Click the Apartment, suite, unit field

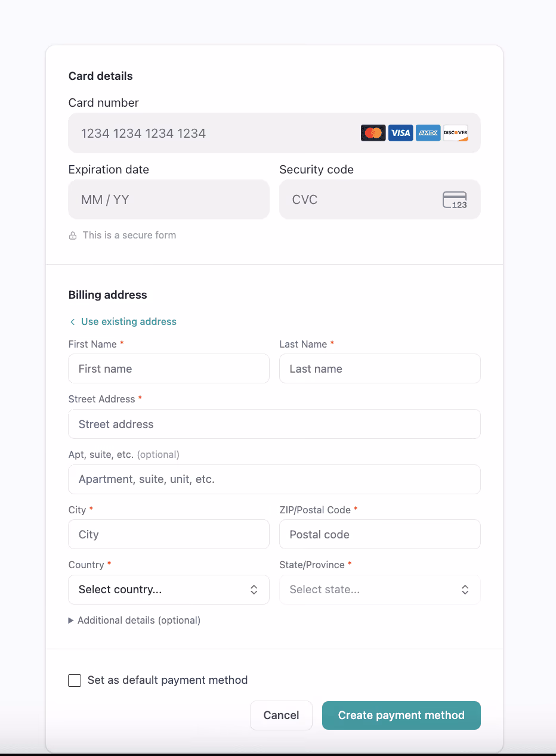pyautogui.click(x=274, y=479)
